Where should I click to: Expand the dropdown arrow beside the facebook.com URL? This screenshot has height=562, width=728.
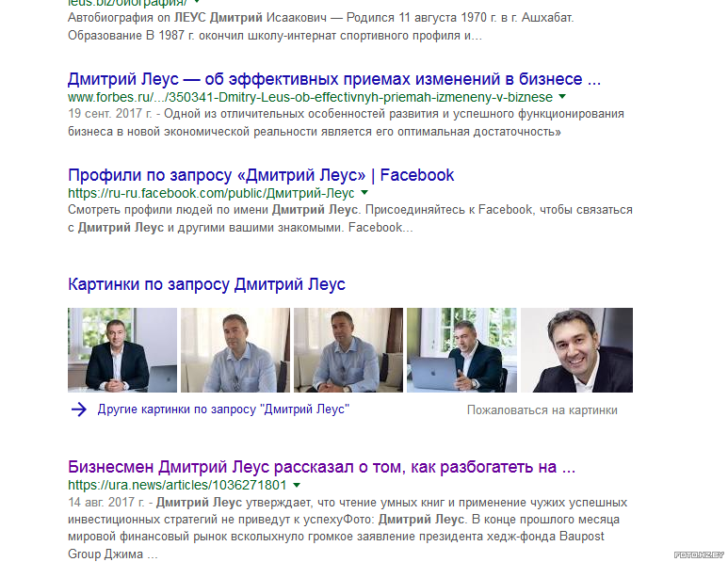pos(364,193)
